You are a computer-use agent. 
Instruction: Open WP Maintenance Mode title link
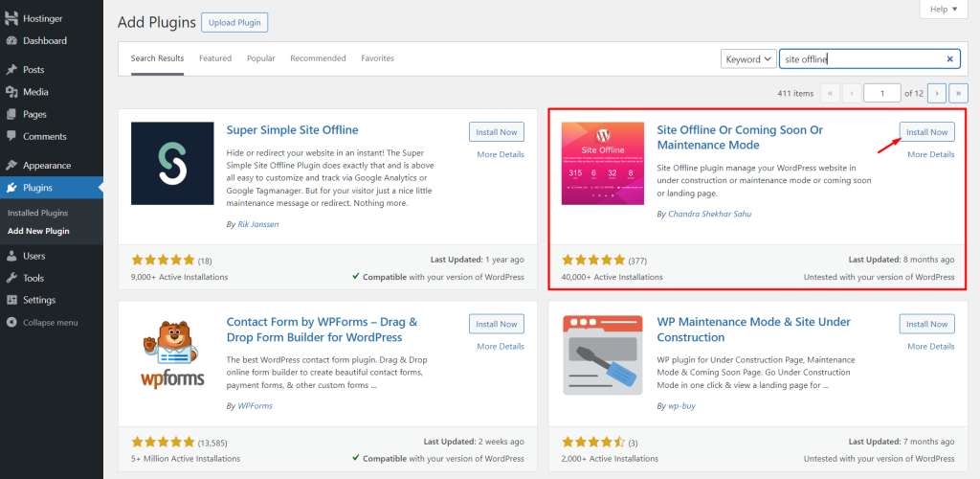[x=753, y=330]
